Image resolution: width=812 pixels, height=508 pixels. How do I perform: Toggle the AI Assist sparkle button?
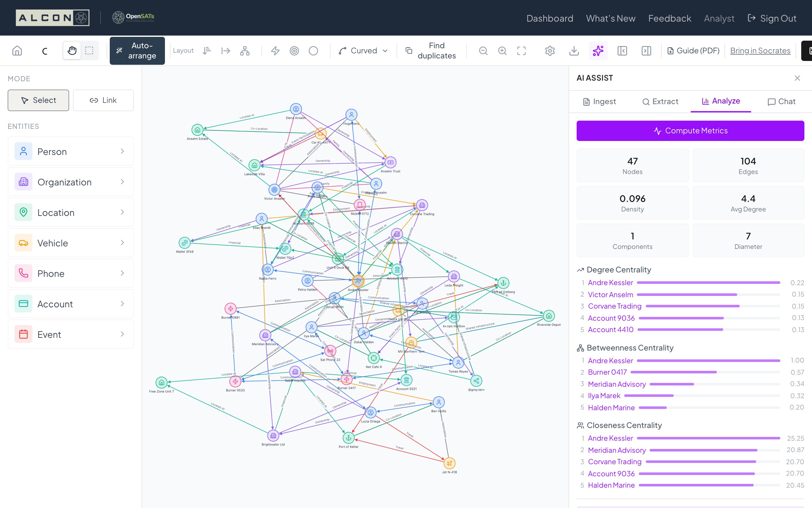click(x=598, y=51)
